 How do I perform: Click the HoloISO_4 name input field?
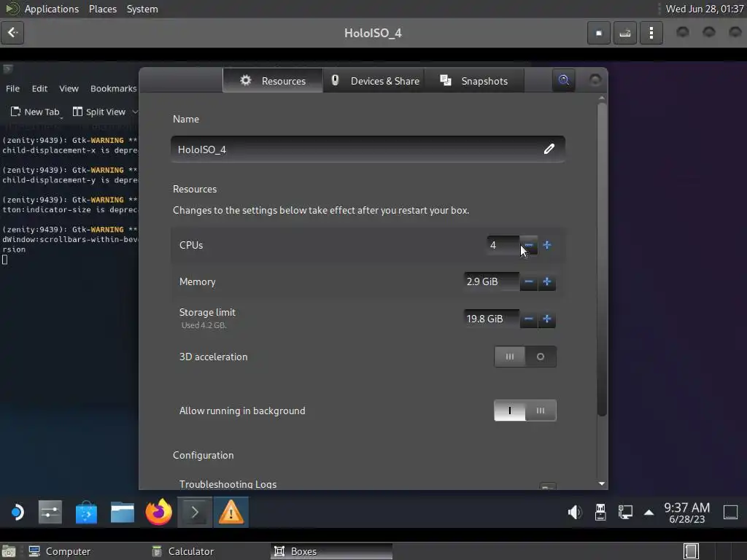click(368, 149)
